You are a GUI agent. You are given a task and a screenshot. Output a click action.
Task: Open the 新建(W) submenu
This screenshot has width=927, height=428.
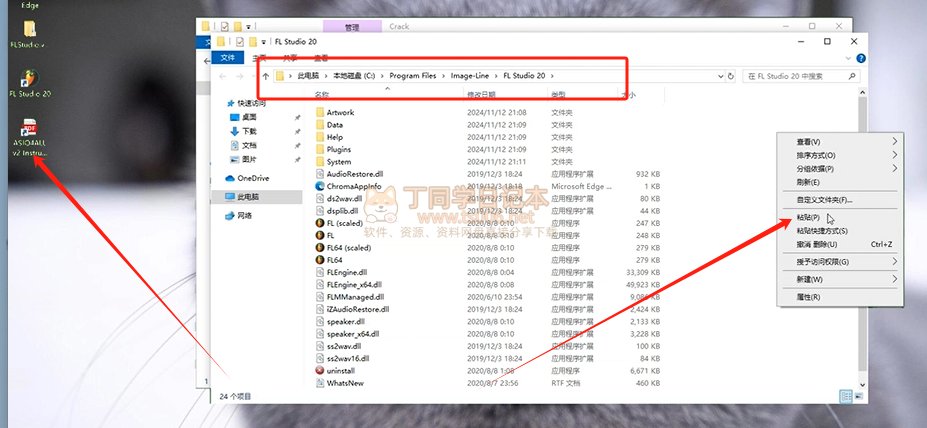tap(840, 279)
